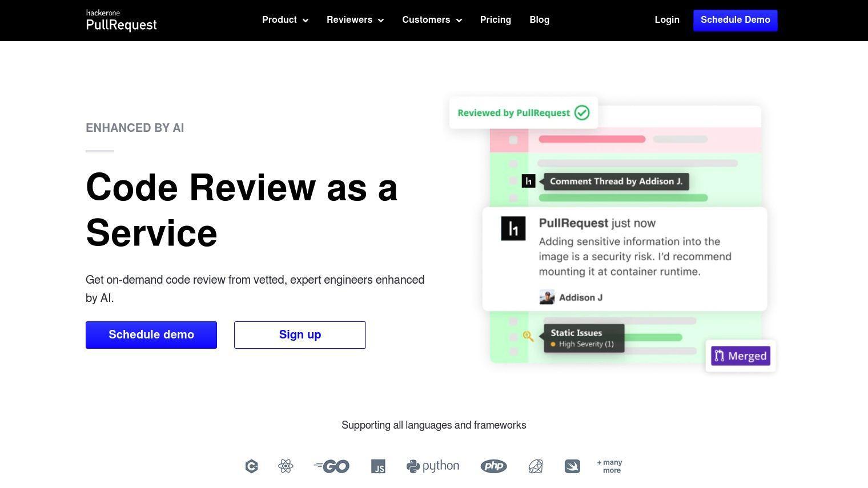
Task: Click the Sign up button
Action: [x=300, y=335]
